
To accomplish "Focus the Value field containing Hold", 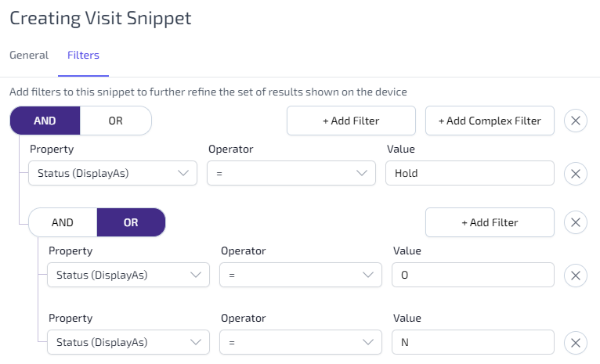I will click(470, 173).
